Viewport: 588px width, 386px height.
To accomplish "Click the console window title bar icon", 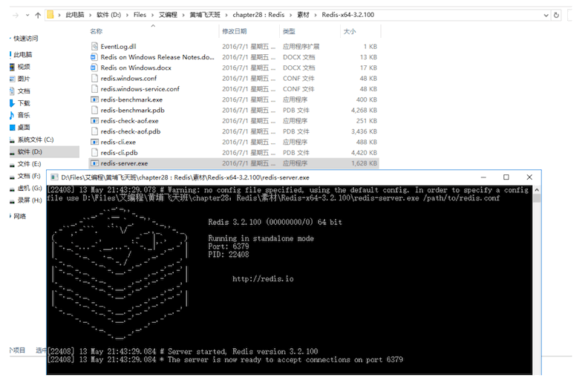I will coord(54,177).
